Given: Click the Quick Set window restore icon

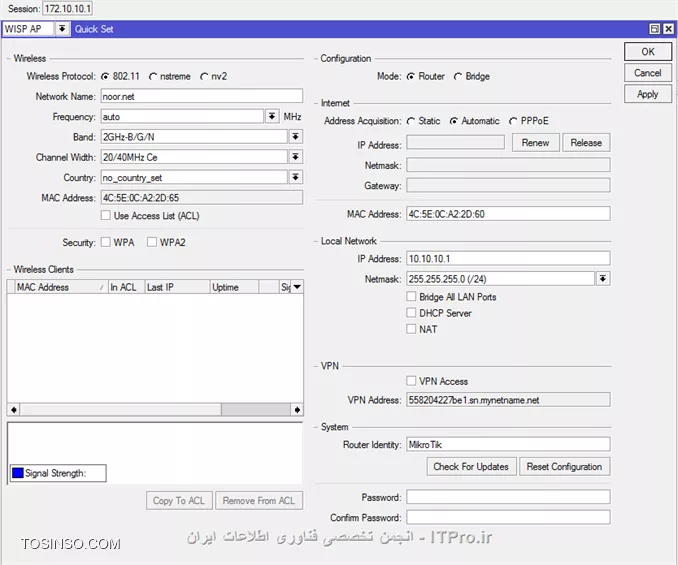Looking at the screenshot, I should coord(655,29).
